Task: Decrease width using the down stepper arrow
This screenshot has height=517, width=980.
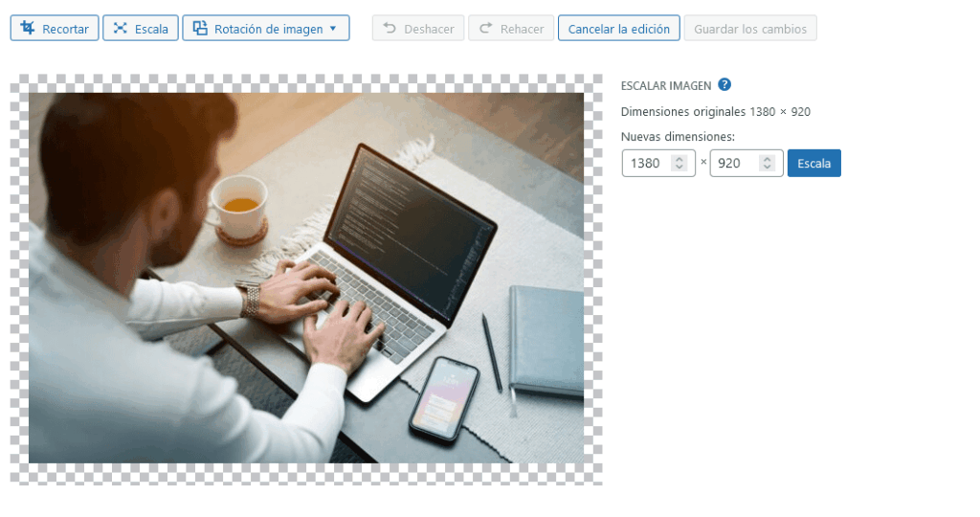Action: (679, 168)
